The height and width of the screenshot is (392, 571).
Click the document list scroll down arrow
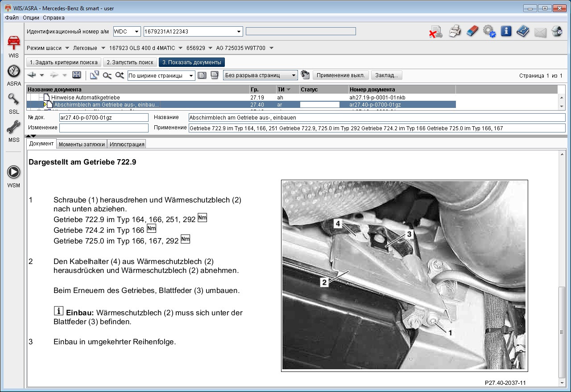tap(562, 106)
